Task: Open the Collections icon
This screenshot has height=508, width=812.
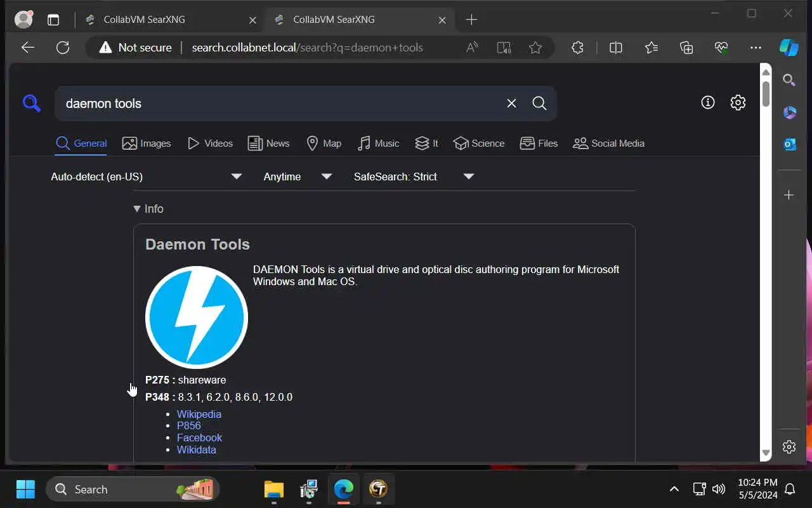Action: point(686,48)
